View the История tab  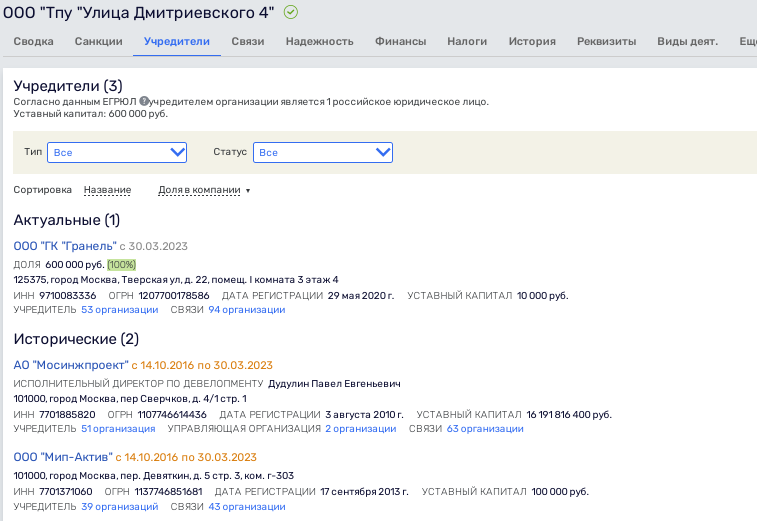coord(532,42)
